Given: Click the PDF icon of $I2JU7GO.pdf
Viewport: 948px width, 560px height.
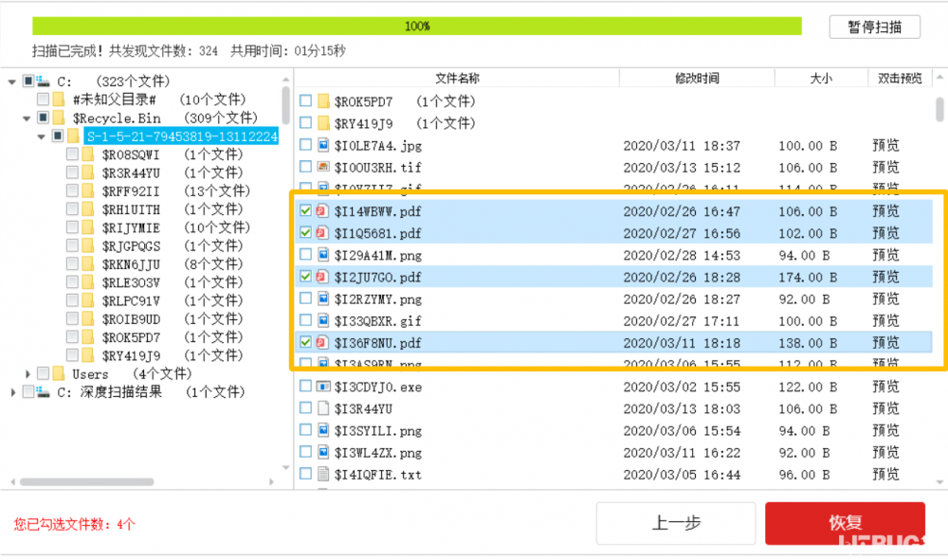Looking at the screenshot, I should pos(323,277).
